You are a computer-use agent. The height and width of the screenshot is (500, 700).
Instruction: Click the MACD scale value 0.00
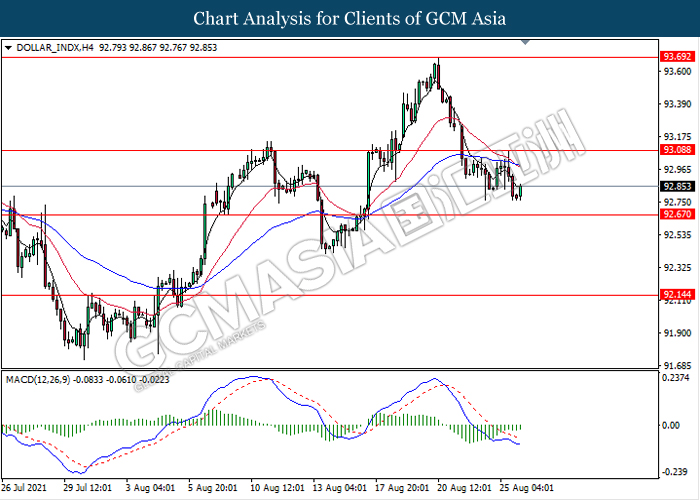671,425
